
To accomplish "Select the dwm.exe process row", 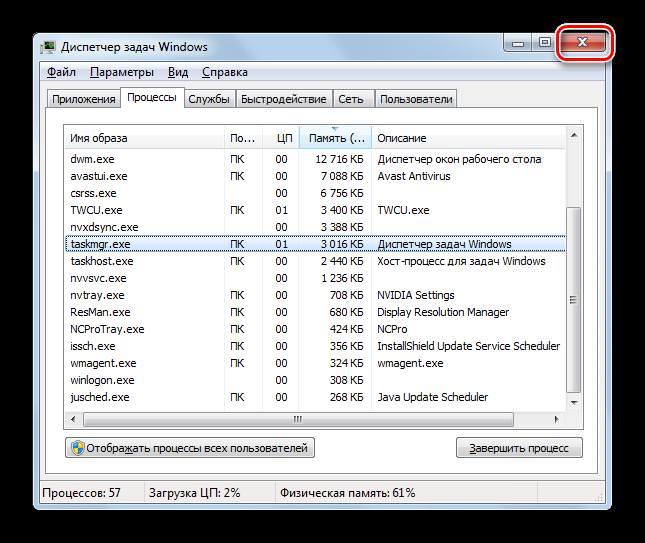I will click(316, 159).
